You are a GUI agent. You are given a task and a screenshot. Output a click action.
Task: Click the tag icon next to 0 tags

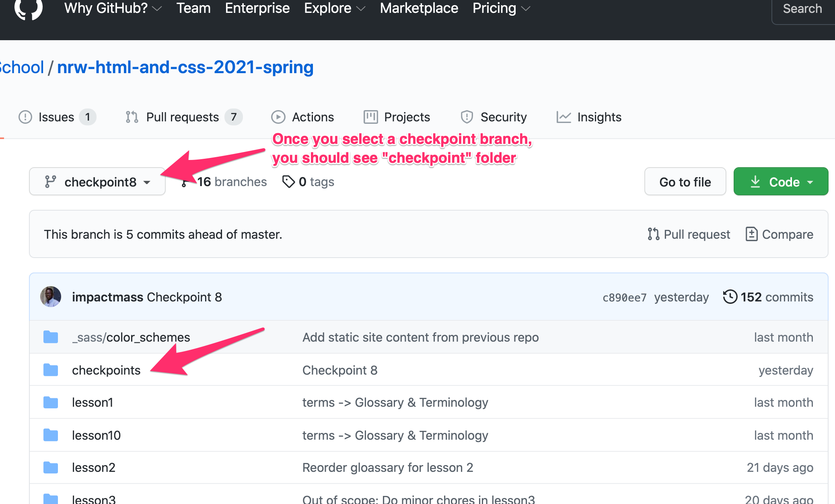[288, 182]
